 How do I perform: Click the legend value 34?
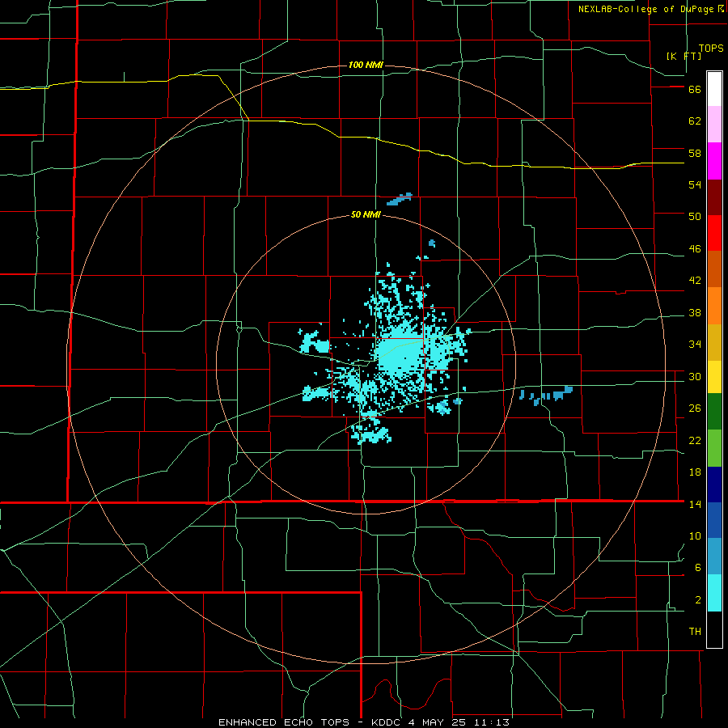[x=695, y=345]
